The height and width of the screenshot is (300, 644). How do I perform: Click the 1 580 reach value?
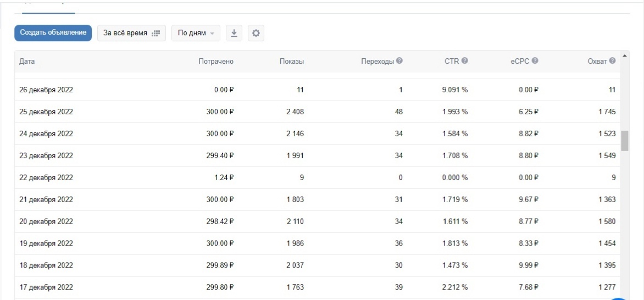tap(607, 221)
